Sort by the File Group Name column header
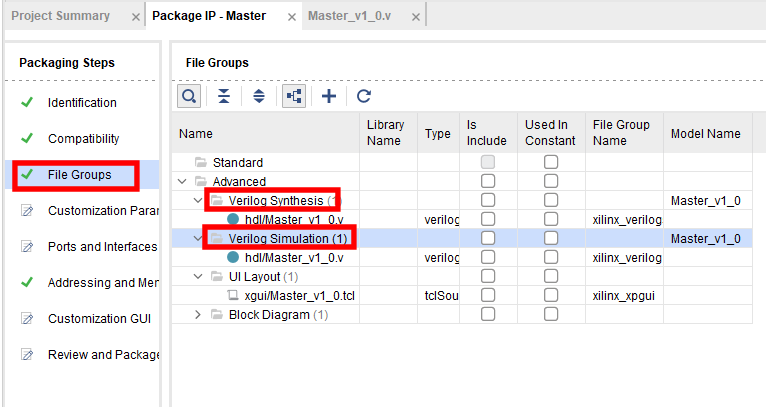Image resolution: width=766 pixels, height=407 pixels. coord(624,133)
